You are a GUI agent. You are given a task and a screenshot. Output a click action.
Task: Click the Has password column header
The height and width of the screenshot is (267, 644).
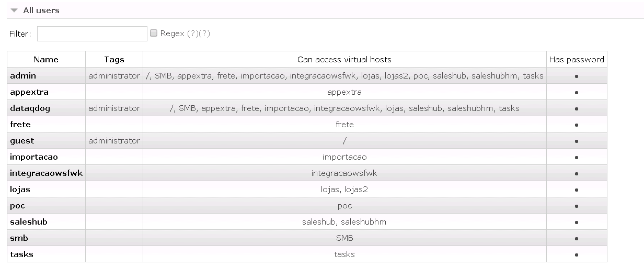point(577,59)
